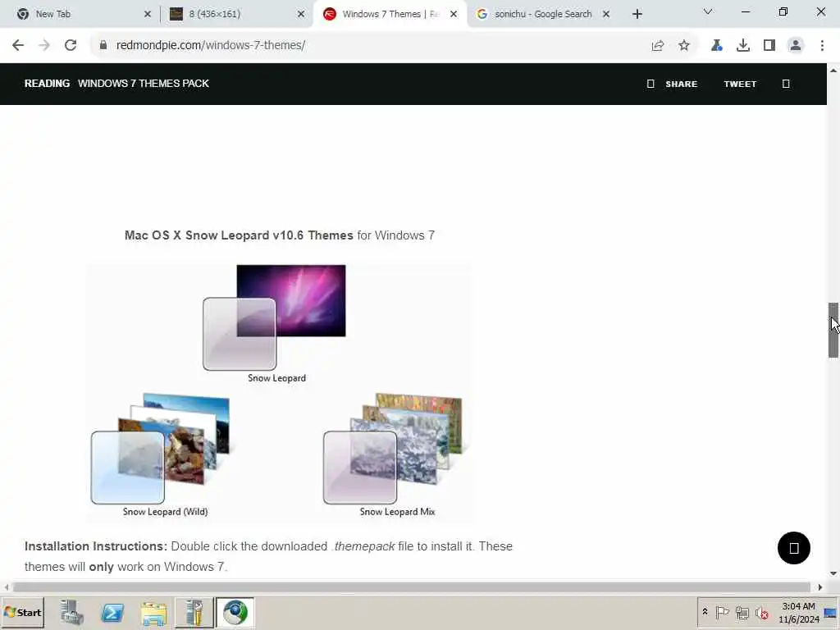The image size is (840, 630).
Task: Click WINDOWS 7 THEMES PACK title
Action: point(144,84)
